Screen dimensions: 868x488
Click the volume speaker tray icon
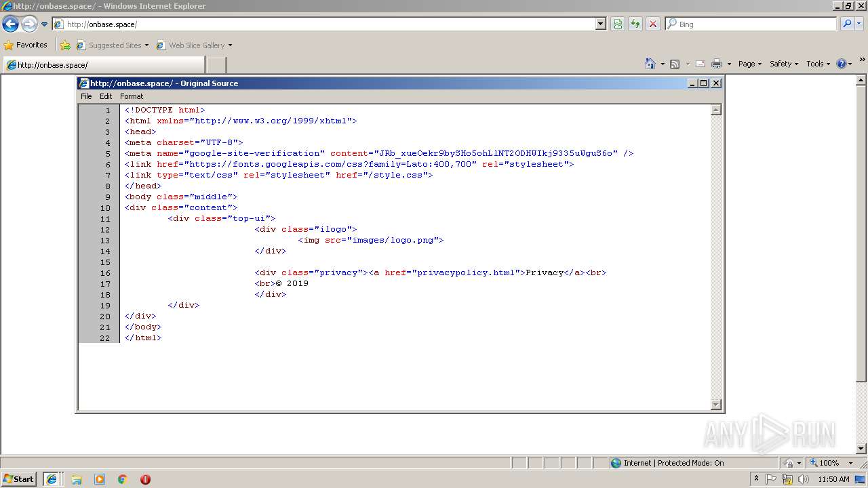(x=804, y=479)
